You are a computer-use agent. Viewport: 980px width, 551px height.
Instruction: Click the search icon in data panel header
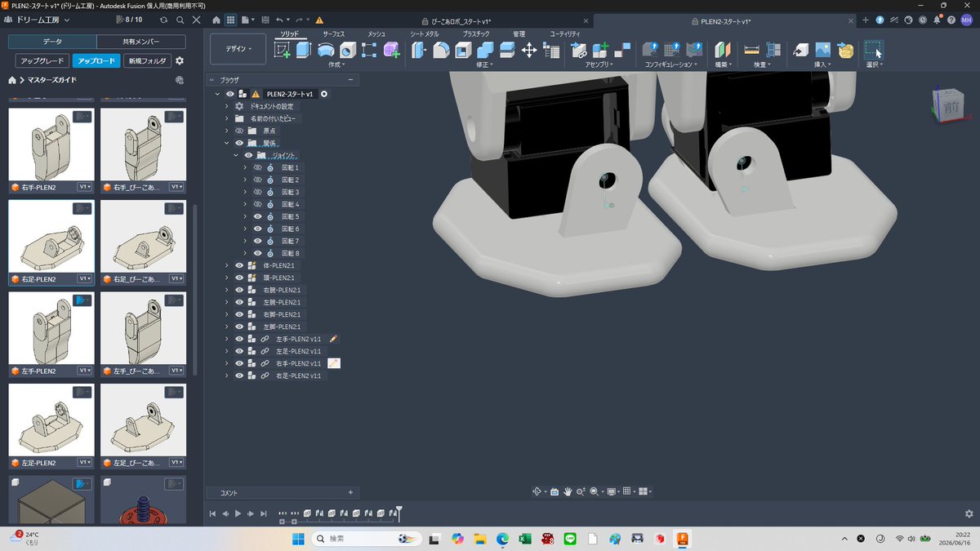pos(181,19)
